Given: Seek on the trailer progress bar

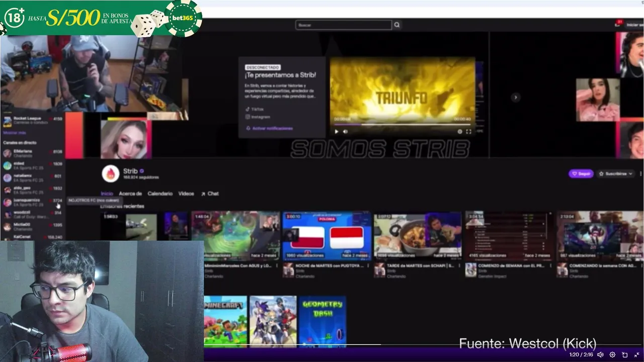Looking at the screenshot, I should [x=403, y=124].
